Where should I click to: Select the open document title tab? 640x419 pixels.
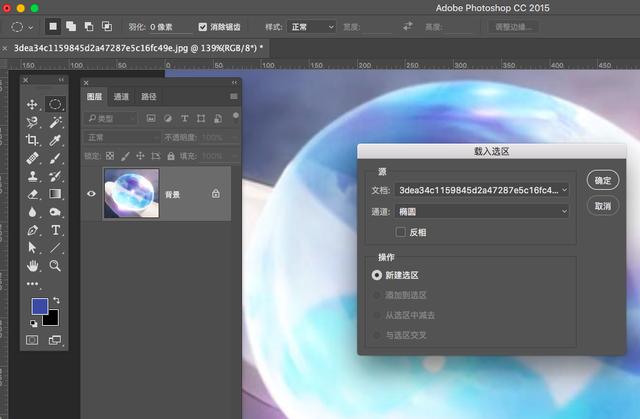(x=138, y=48)
